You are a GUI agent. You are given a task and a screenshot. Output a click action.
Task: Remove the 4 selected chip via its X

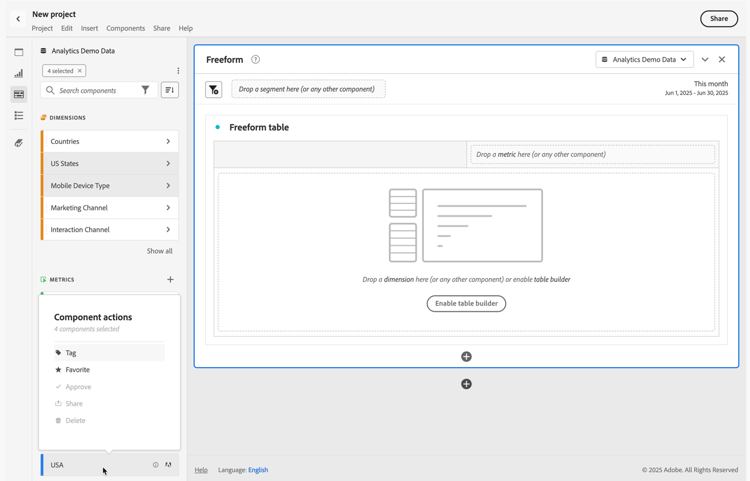click(80, 71)
